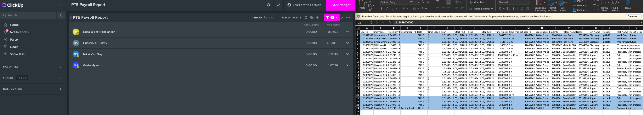Click Excel left align text icon
This screenshot has width=644, height=115.
437,9
